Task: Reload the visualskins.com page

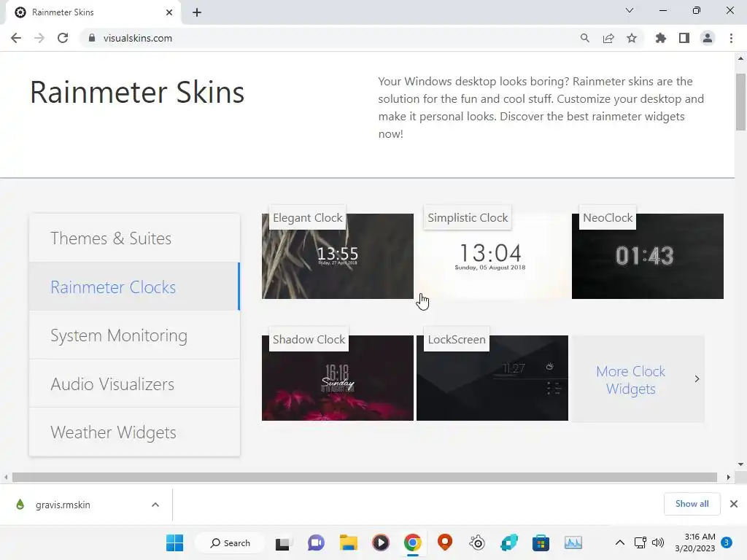Action: pos(63,38)
